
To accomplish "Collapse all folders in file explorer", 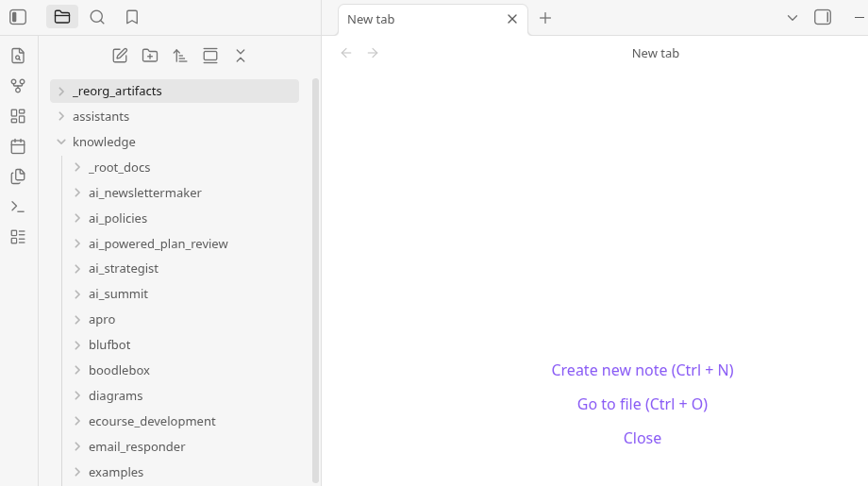I will click(241, 56).
